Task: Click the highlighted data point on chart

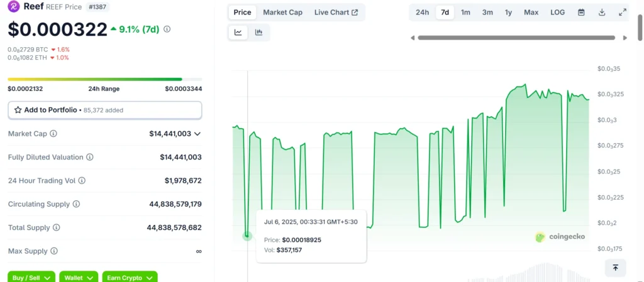Action: point(247,236)
